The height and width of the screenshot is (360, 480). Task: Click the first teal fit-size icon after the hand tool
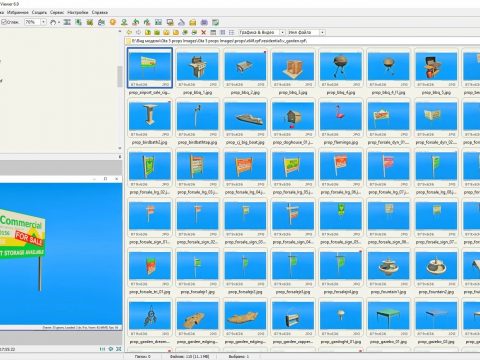pos(67,22)
